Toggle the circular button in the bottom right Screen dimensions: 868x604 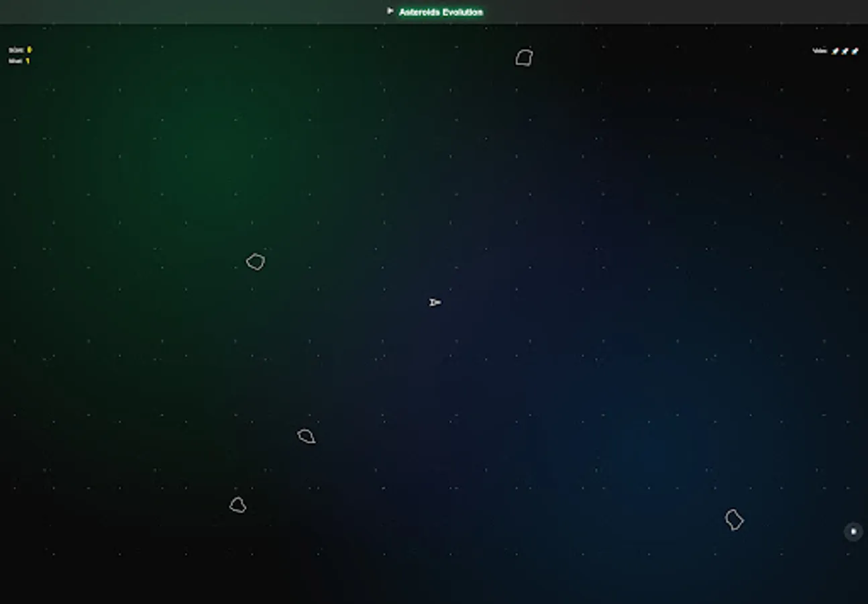tap(853, 531)
